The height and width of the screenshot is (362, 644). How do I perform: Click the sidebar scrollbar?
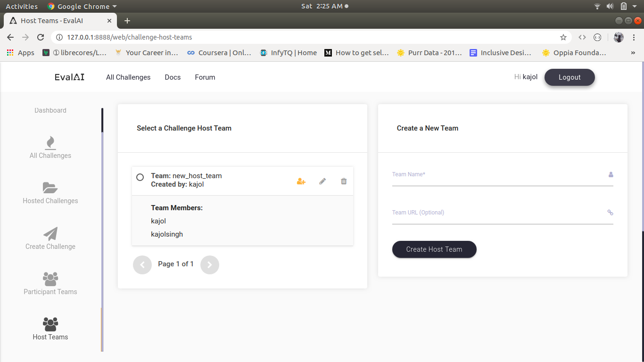click(102, 230)
